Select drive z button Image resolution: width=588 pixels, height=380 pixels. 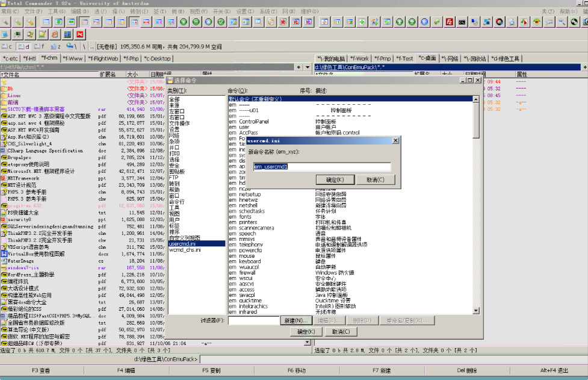click(55, 46)
